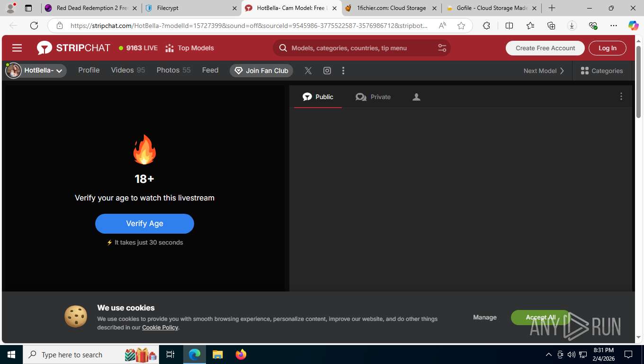This screenshot has height=364, width=644.
Task: Open the users list tab icon
Action: point(416,97)
